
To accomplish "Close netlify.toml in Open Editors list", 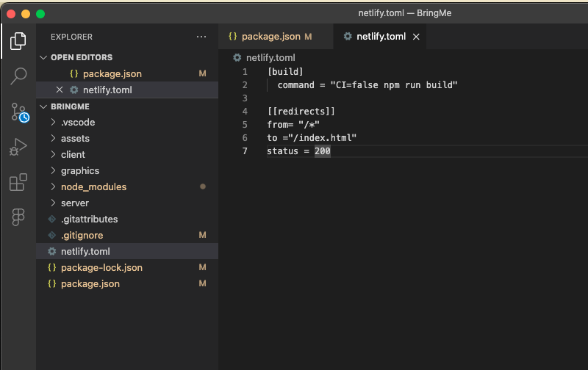I will click(60, 90).
